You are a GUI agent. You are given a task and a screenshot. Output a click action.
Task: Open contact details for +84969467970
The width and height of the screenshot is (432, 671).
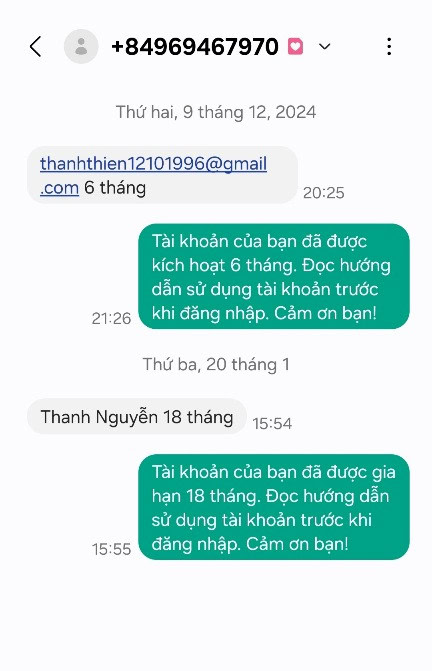pyautogui.click(x=195, y=46)
